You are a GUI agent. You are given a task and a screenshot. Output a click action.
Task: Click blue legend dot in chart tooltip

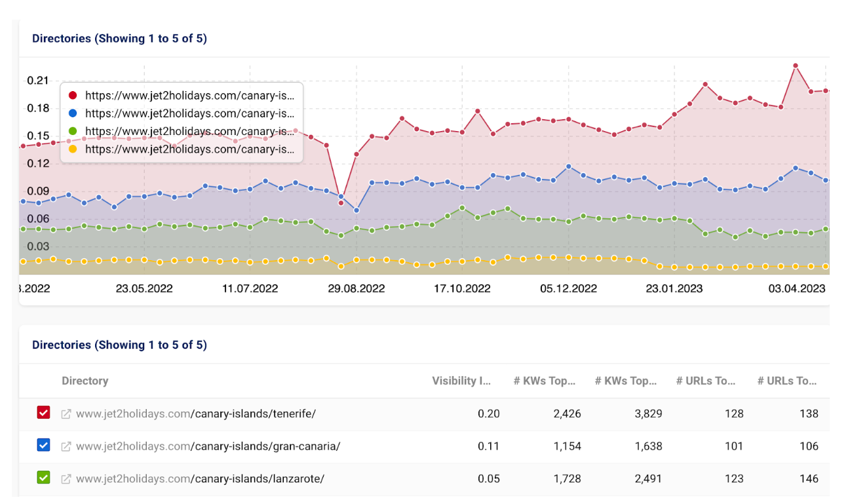[73, 113]
